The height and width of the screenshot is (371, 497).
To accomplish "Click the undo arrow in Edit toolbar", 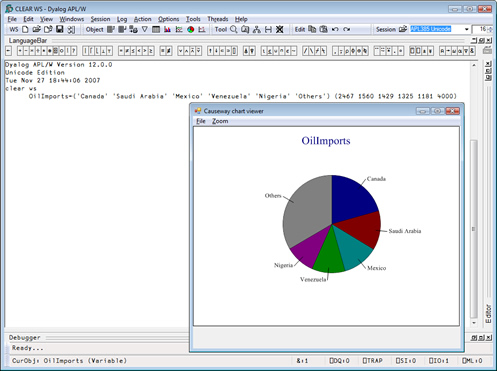I will tap(335, 29).
